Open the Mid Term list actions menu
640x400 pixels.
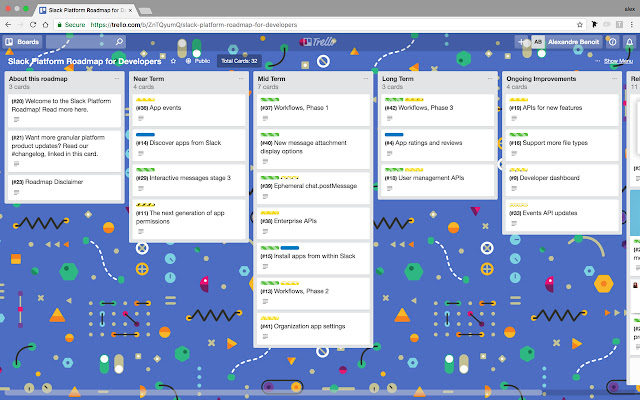366,78
